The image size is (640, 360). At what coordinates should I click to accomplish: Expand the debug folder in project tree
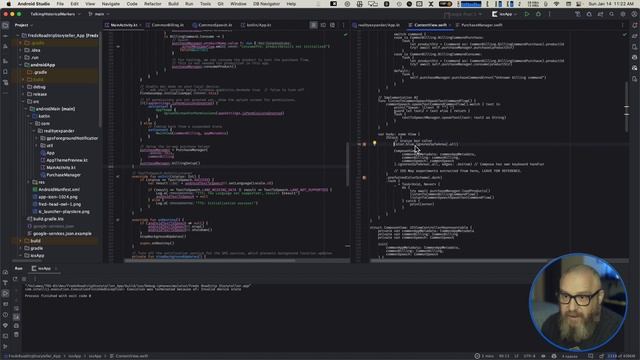(x=23, y=87)
